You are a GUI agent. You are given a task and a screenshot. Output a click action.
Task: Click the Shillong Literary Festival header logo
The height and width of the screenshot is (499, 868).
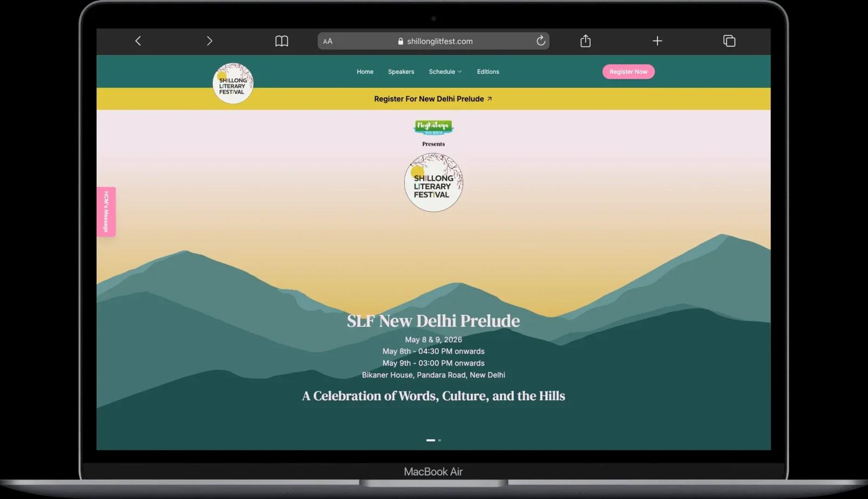pyautogui.click(x=233, y=83)
